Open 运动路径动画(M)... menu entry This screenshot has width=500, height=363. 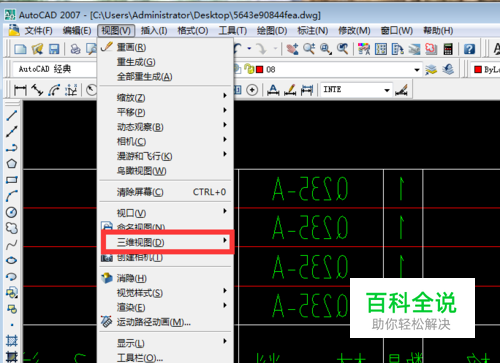pyautogui.click(x=166, y=322)
